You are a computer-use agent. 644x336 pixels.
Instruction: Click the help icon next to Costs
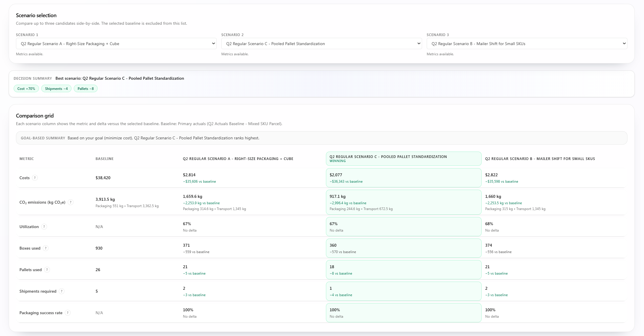(x=35, y=178)
